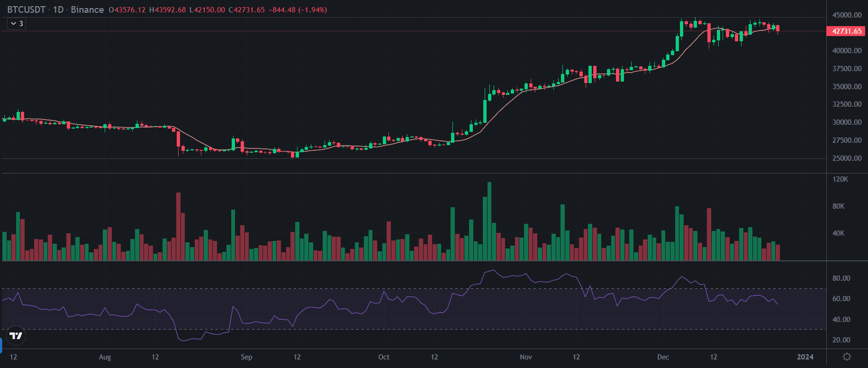Click the percent change (−1.94%) value
868x368 pixels.
coord(312,10)
